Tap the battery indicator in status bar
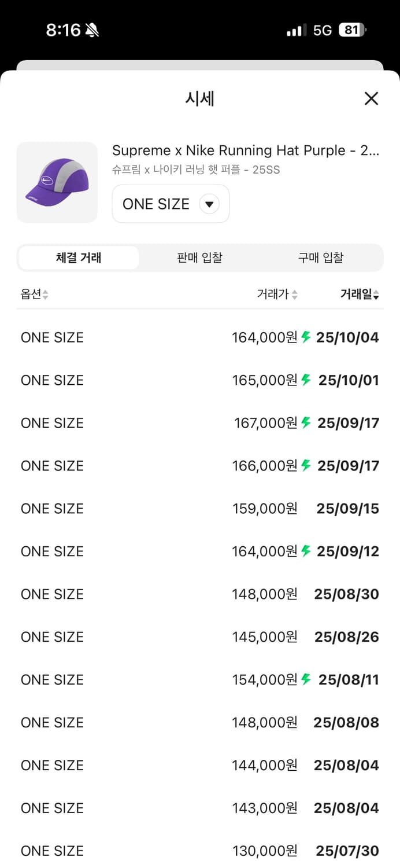This screenshot has width=400, height=868. (353, 30)
